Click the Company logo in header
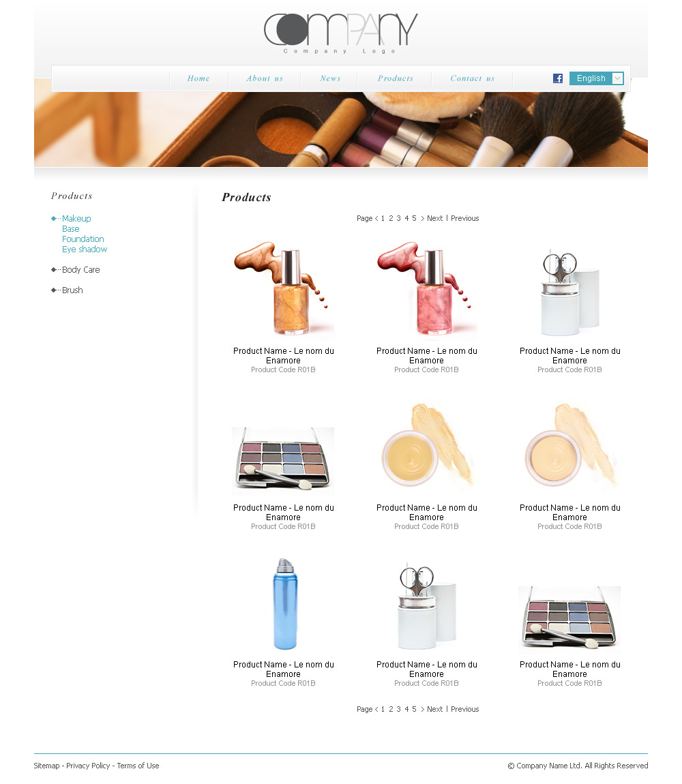The height and width of the screenshot is (784, 682). [341, 33]
